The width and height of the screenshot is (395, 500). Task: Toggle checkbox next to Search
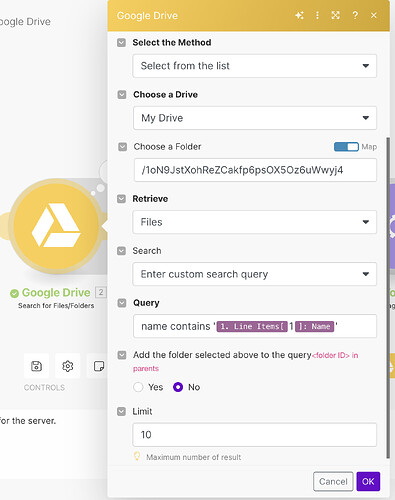point(121,251)
